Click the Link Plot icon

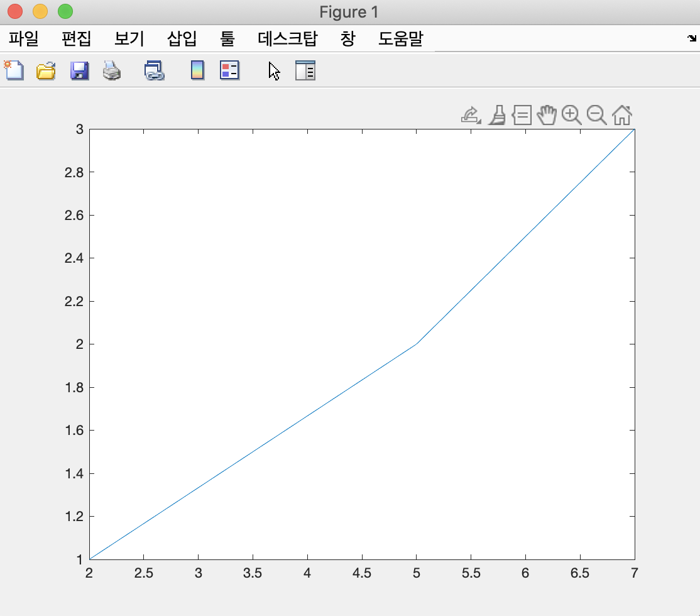155,70
